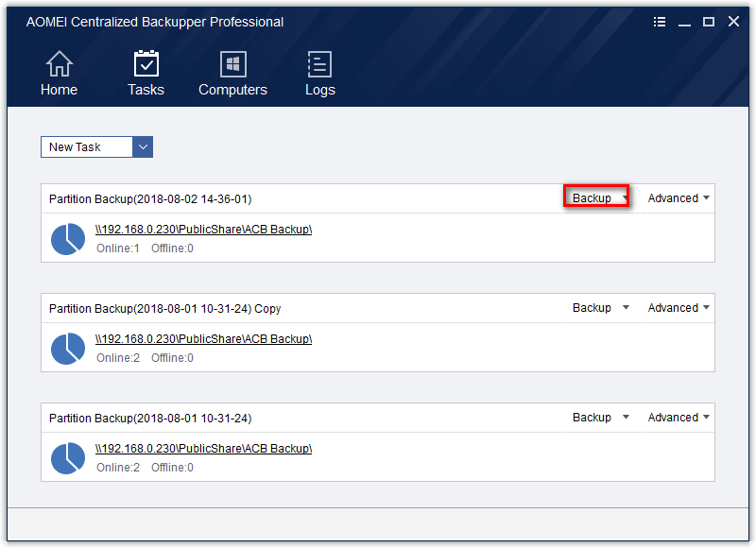This screenshot has height=548, width=756.
Task: Open share path link of 2018-08-02 14-36-01 task
Action: click(x=203, y=230)
